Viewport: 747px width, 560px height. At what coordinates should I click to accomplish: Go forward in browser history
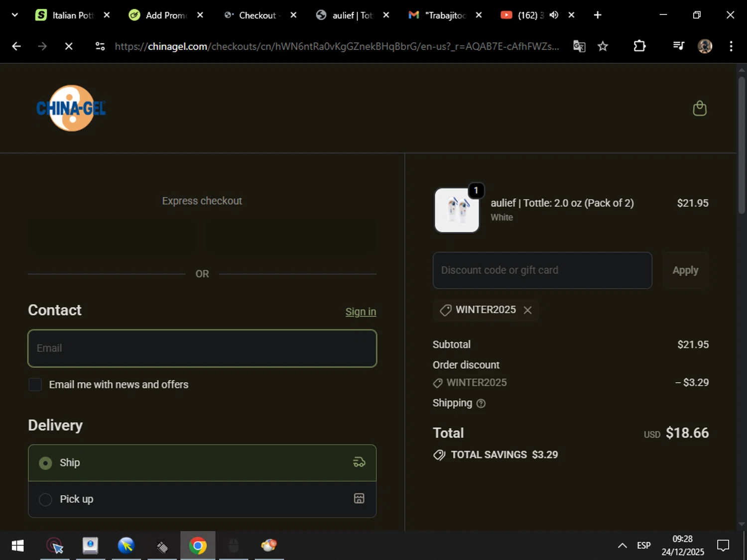[42, 46]
